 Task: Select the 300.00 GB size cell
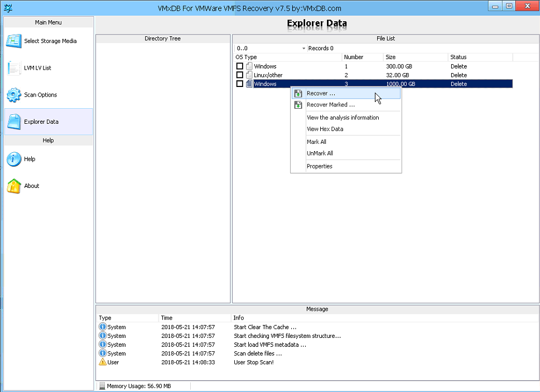coord(399,66)
